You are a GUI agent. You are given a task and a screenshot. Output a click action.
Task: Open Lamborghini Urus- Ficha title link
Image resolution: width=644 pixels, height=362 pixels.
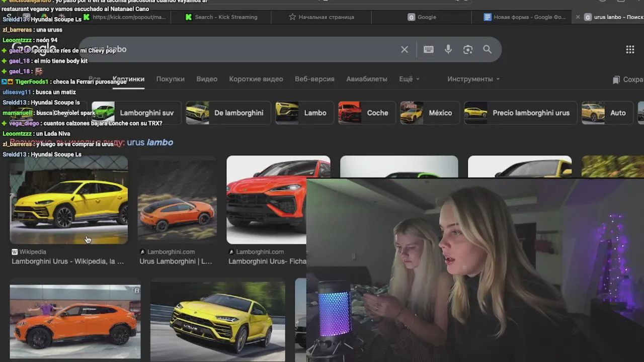(x=267, y=261)
